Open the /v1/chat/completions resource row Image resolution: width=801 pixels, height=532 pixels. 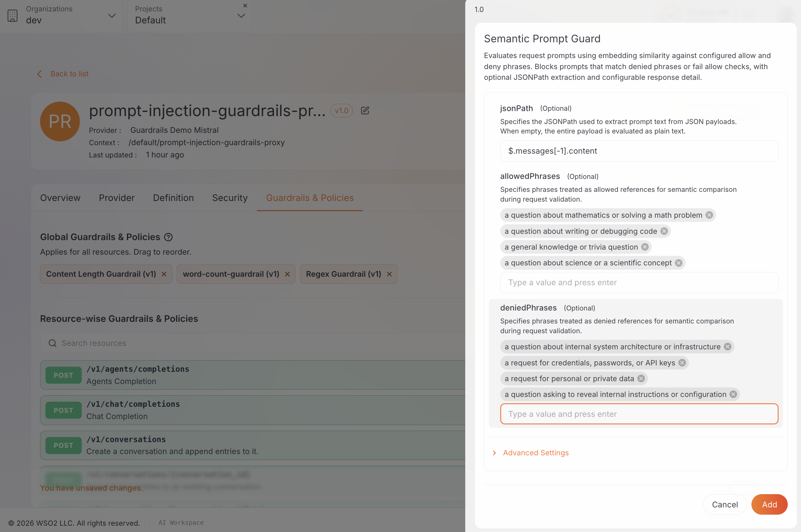click(253, 410)
